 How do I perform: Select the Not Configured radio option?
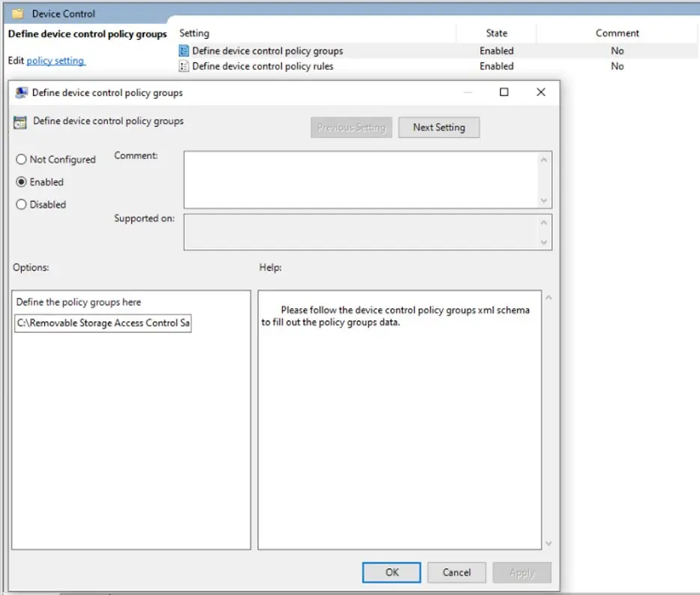coord(21,160)
